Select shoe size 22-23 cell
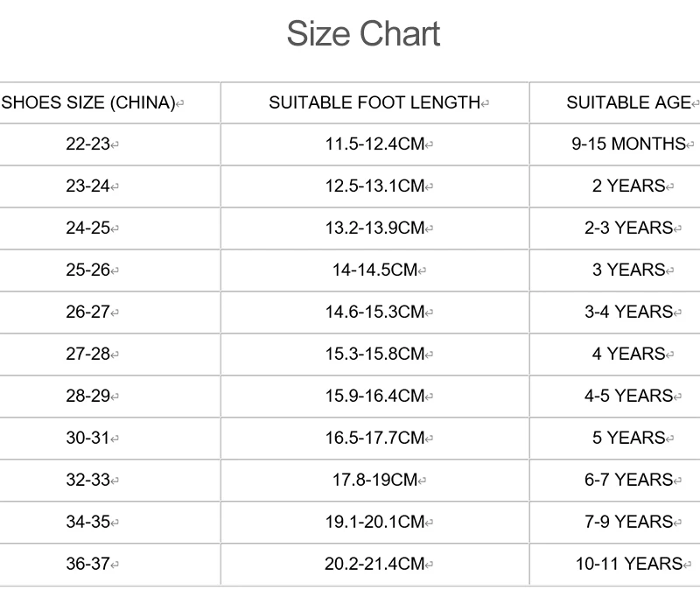Image resolution: width=700 pixels, height=597 pixels. (x=88, y=144)
